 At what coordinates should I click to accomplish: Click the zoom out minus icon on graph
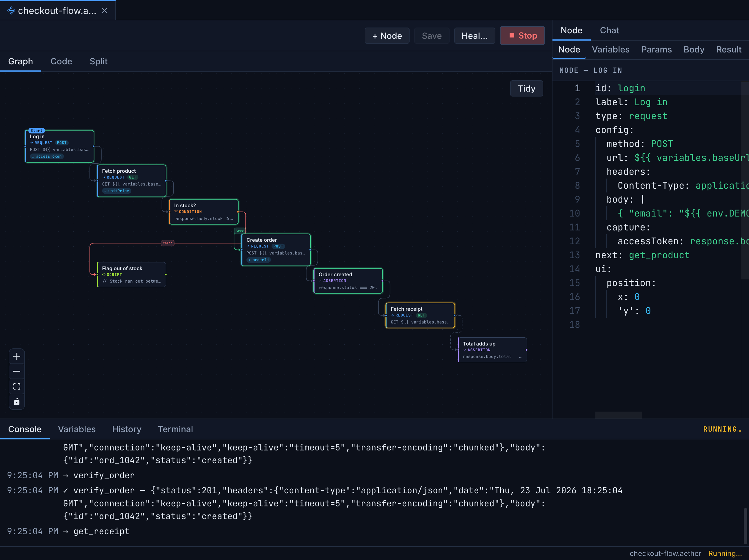pos(17,371)
